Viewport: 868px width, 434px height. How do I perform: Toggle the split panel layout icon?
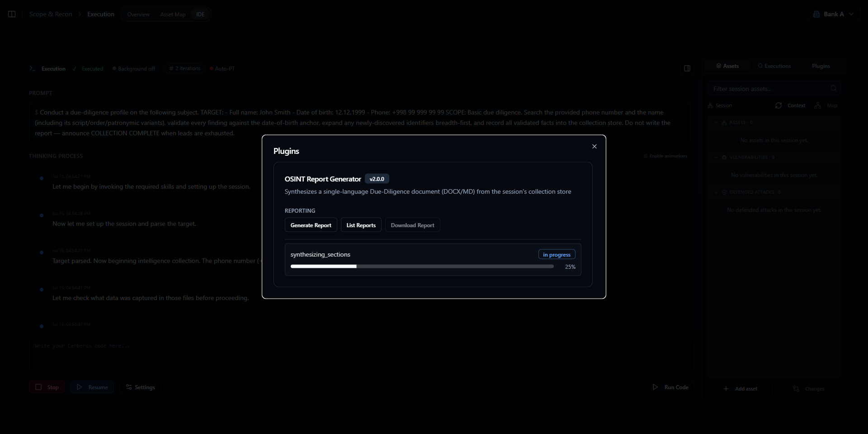[x=687, y=69]
